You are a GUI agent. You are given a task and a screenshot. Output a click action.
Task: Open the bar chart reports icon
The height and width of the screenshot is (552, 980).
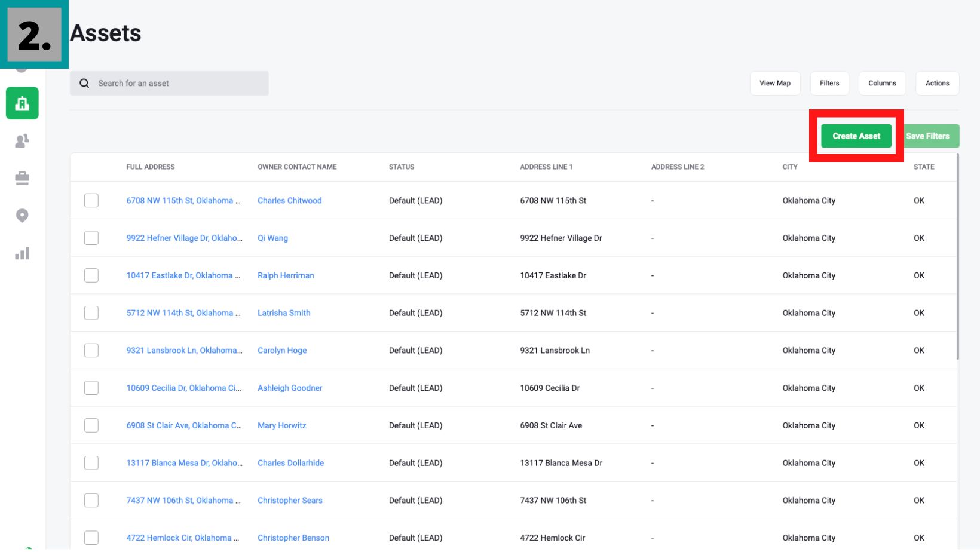pyautogui.click(x=22, y=253)
